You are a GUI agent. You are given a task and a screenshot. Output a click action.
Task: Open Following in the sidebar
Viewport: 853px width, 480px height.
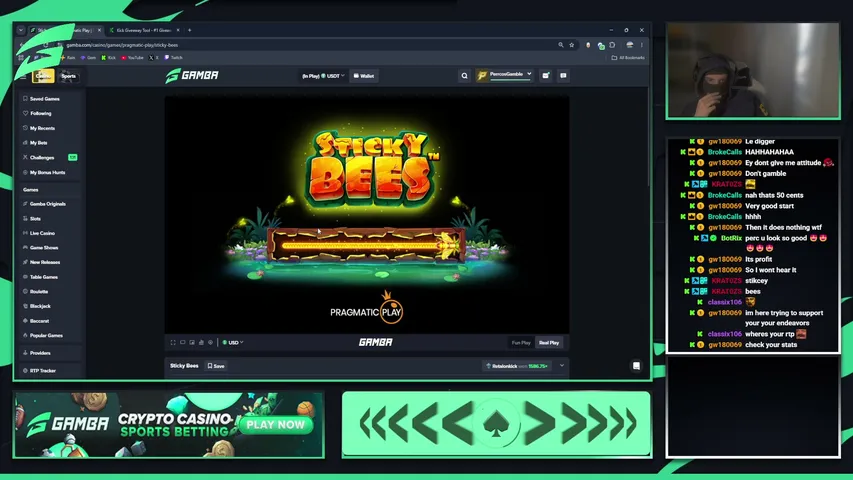click(49, 113)
